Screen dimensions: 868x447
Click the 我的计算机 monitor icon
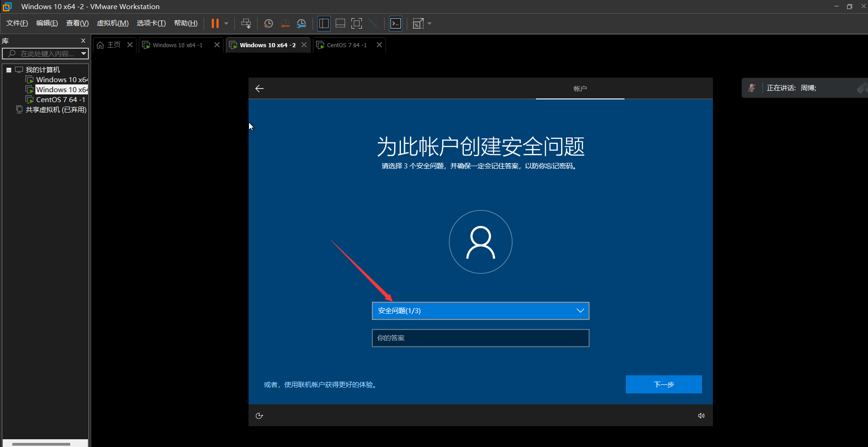[19, 69]
